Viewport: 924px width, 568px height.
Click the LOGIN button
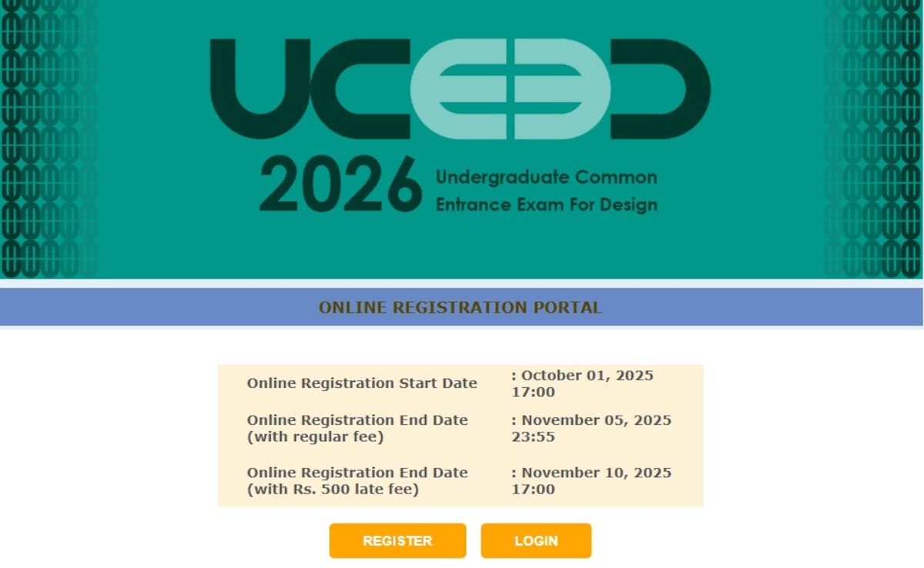click(536, 540)
